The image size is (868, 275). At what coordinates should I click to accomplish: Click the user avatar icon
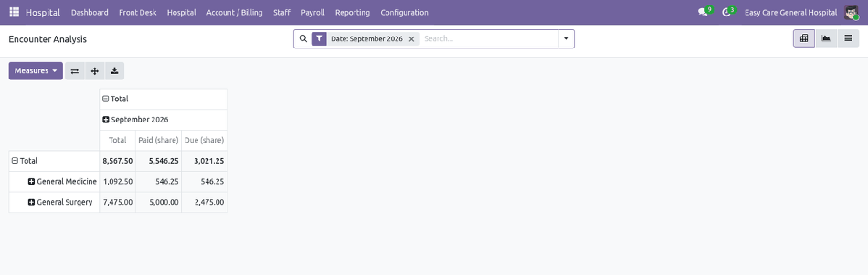click(851, 12)
